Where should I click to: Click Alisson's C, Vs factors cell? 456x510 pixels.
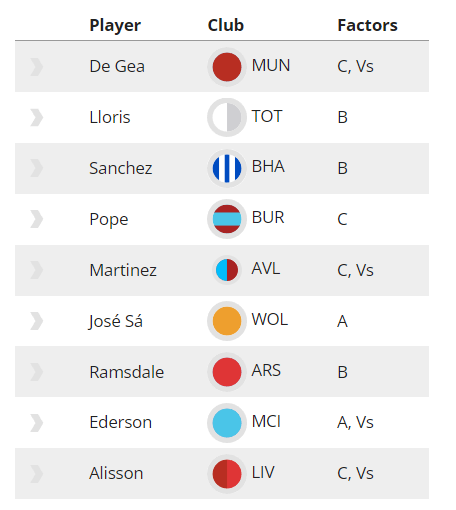point(355,473)
